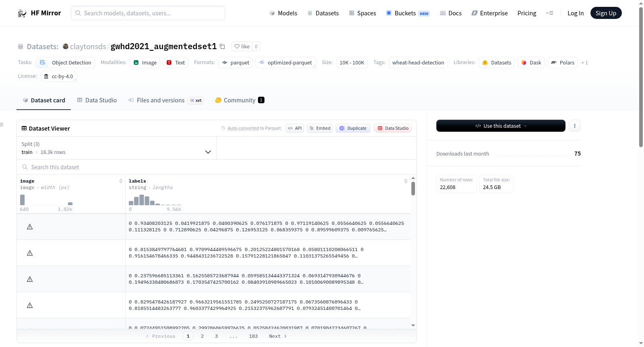Image resolution: width=644 pixels, height=347 pixels.
Task: Click the optimized-parquet format tag
Action: click(285, 62)
